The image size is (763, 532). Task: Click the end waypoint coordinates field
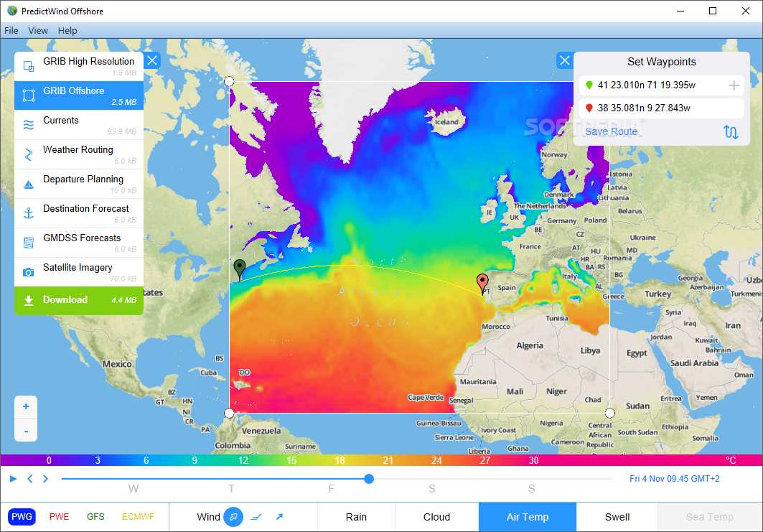click(661, 108)
